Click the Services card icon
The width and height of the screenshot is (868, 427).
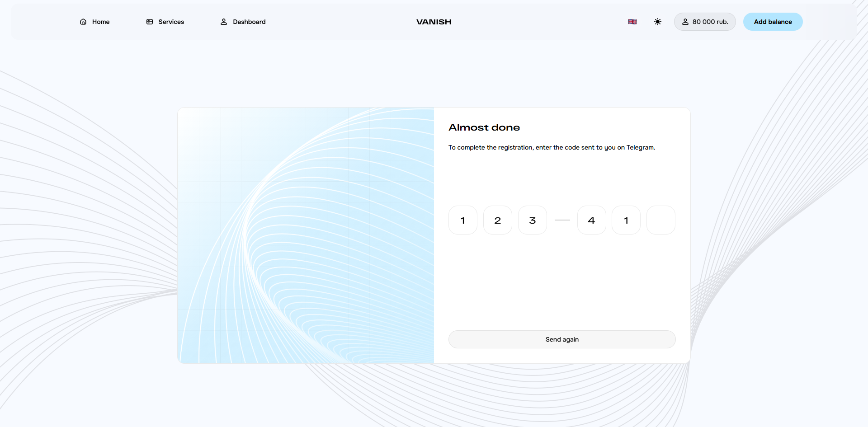pyautogui.click(x=150, y=22)
